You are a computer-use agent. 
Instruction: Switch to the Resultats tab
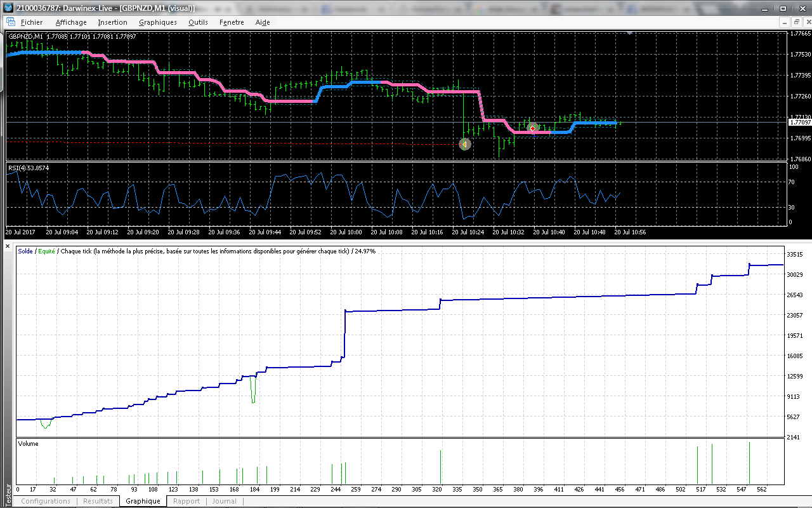pos(98,501)
